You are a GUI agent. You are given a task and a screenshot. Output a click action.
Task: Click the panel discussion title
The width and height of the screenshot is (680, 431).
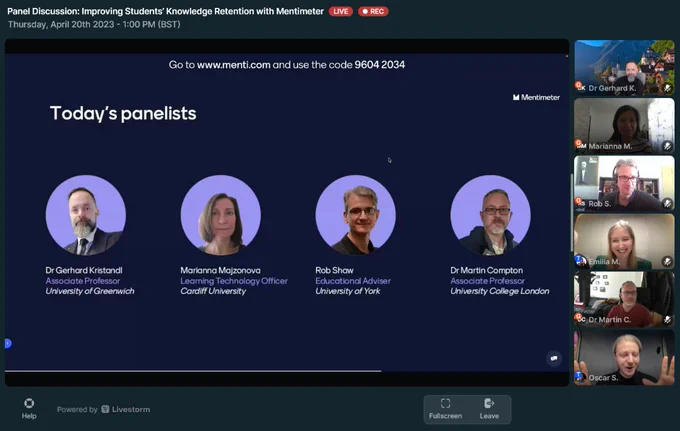(x=166, y=11)
